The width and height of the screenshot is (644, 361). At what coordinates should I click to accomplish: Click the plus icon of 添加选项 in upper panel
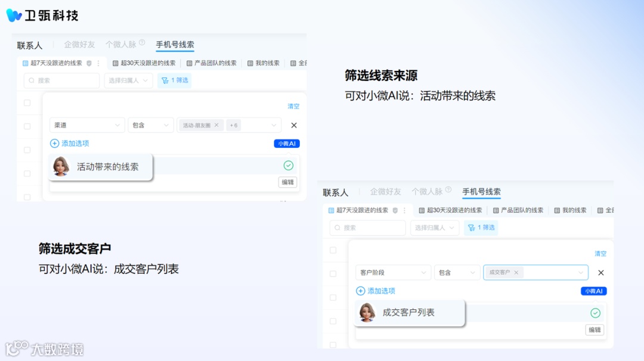point(55,143)
